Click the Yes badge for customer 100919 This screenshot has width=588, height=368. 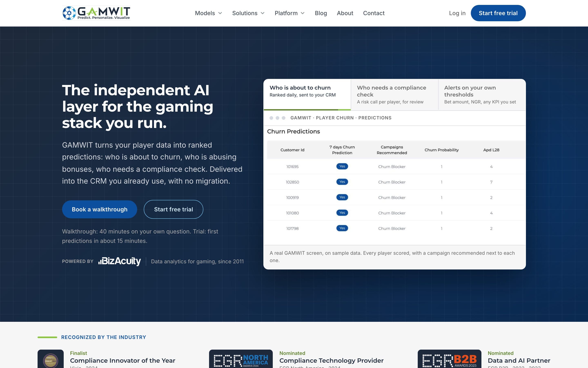tap(342, 197)
